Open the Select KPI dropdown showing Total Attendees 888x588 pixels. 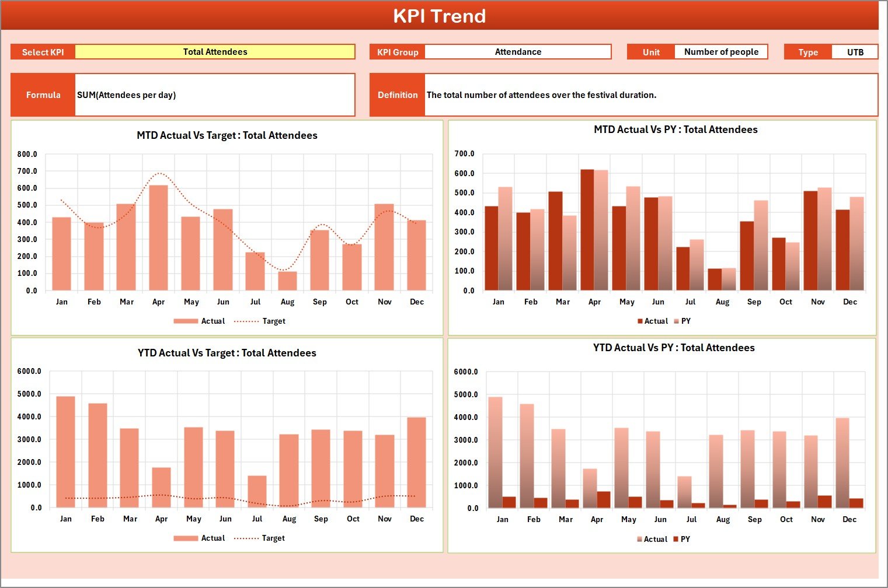coord(215,51)
